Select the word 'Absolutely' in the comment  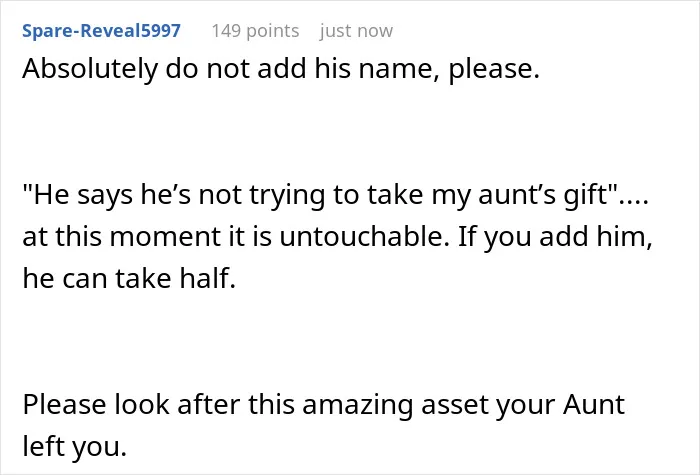[x=90, y=69]
